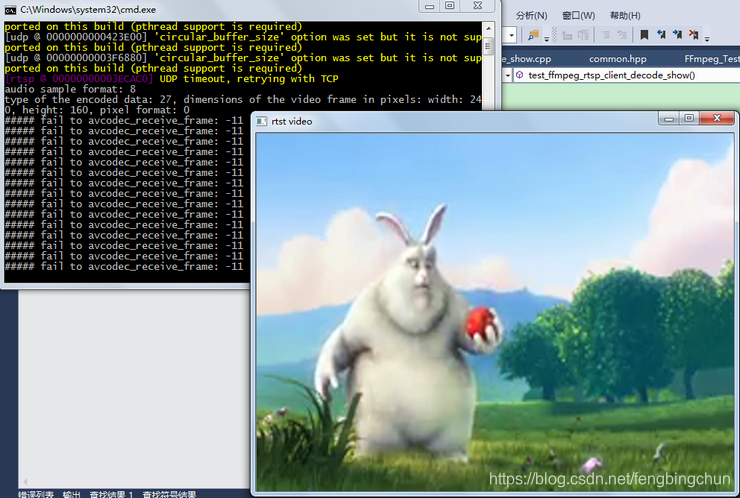Open the 输出 bottom panel tab
This screenshot has width=740, height=498.
(x=71, y=494)
